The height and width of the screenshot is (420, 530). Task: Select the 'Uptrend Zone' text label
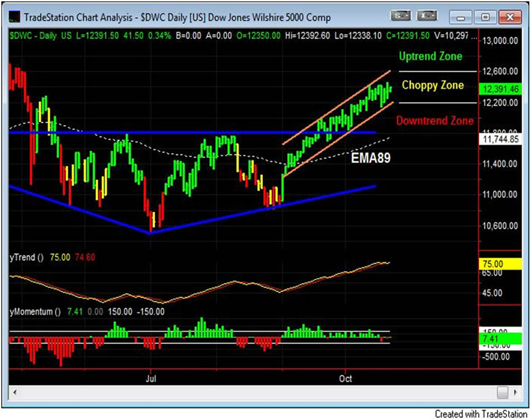[x=430, y=56]
